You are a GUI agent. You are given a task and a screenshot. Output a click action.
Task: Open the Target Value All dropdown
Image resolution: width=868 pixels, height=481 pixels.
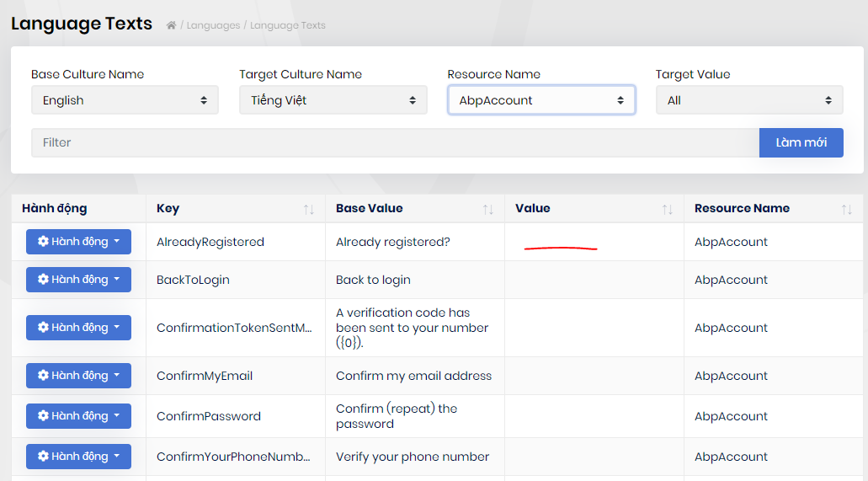748,100
